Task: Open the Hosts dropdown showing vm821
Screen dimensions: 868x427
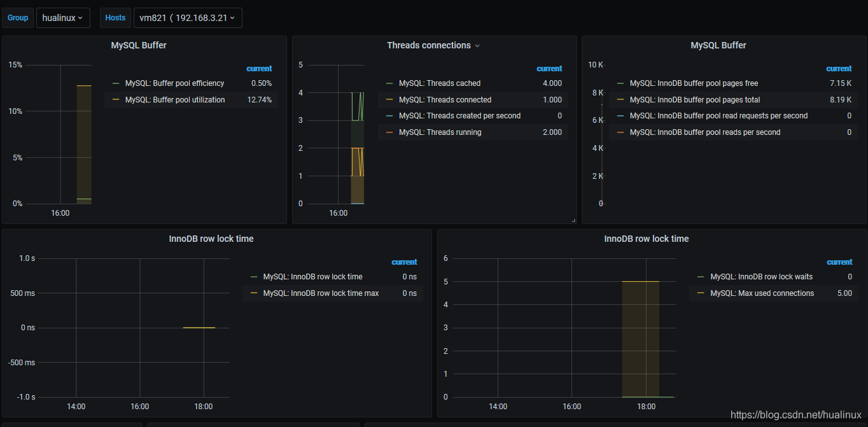Action: pos(188,18)
